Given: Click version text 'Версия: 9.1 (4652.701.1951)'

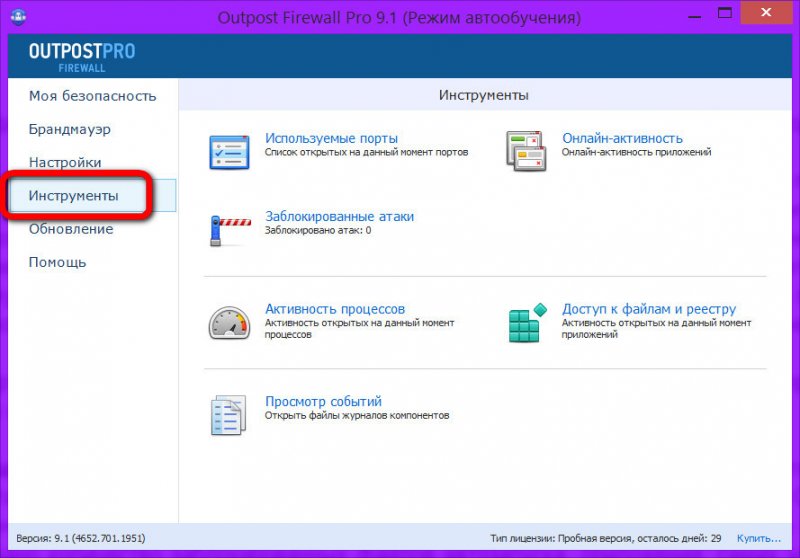Looking at the screenshot, I should 81,538.
